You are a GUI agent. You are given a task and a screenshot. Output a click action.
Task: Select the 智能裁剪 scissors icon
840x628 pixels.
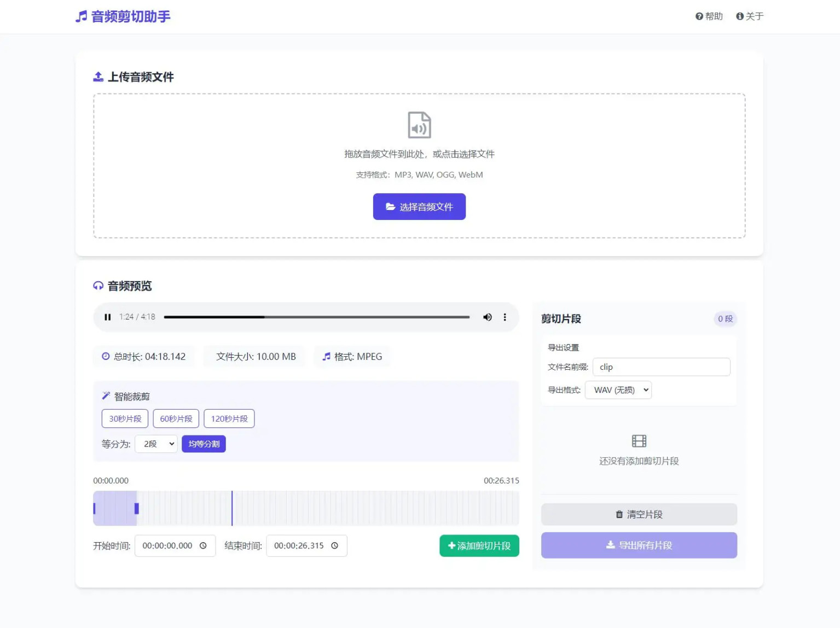[105, 395]
